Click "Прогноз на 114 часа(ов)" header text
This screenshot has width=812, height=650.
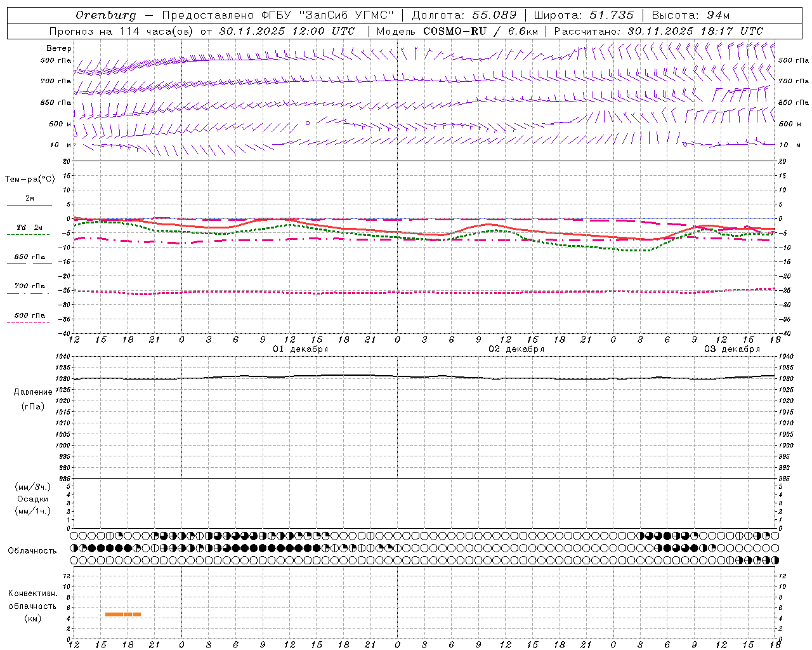coord(122,31)
